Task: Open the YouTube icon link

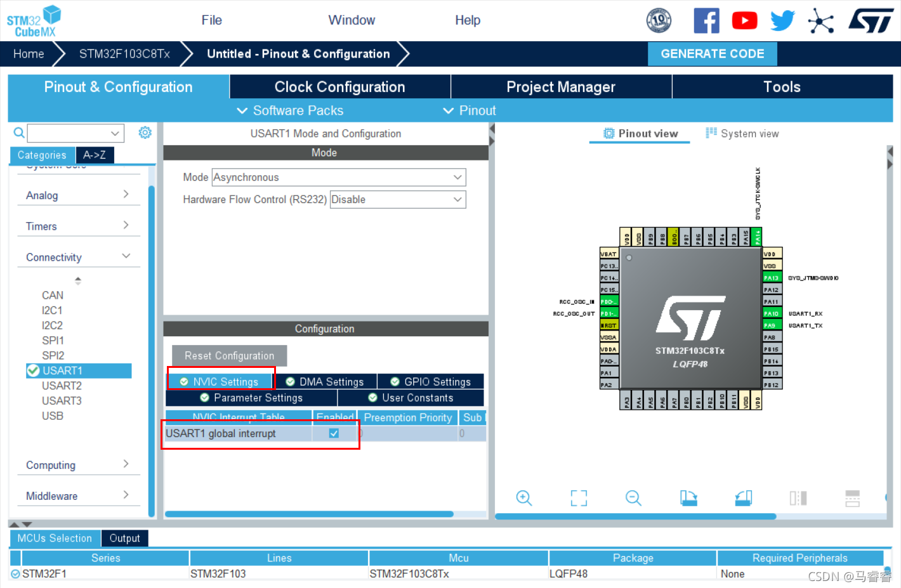Action: pos(744,20)
